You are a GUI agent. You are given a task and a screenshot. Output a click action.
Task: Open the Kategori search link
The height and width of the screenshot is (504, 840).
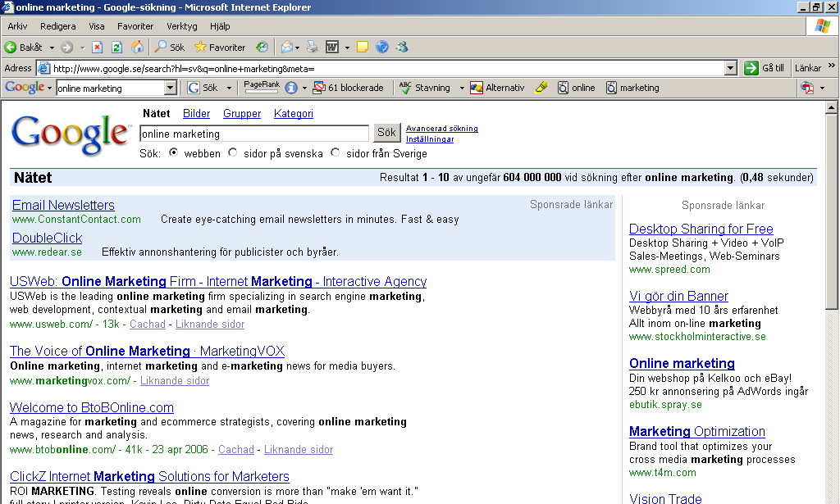coord(293,113)
